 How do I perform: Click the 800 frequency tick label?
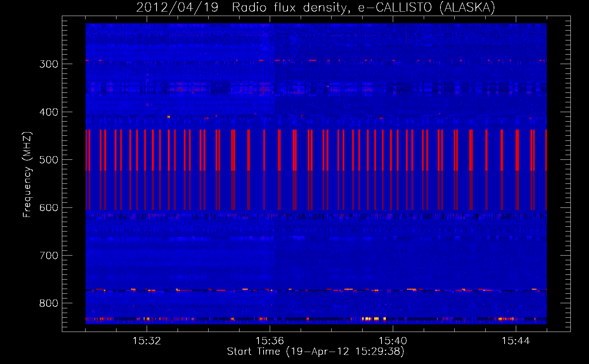click(x=49, y=304)
